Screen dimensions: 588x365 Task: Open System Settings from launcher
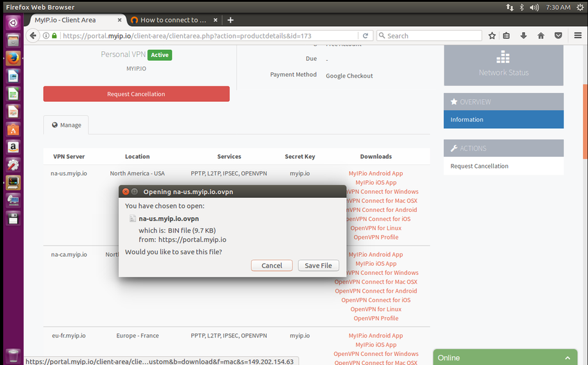tap(13, 165)
